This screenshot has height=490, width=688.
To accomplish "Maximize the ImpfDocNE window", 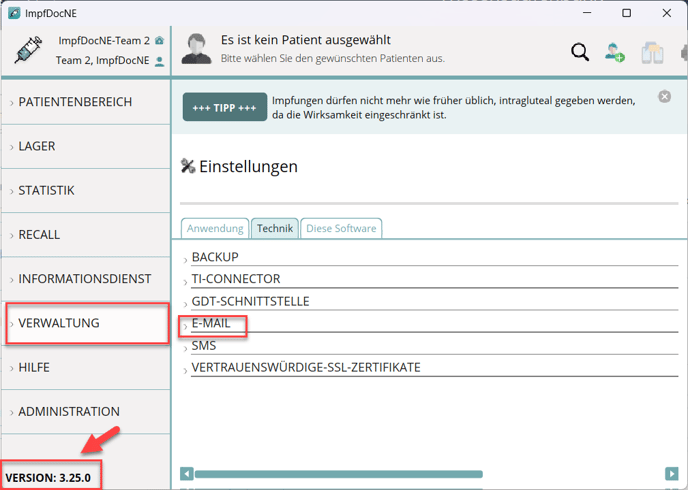I will (627, 13).
